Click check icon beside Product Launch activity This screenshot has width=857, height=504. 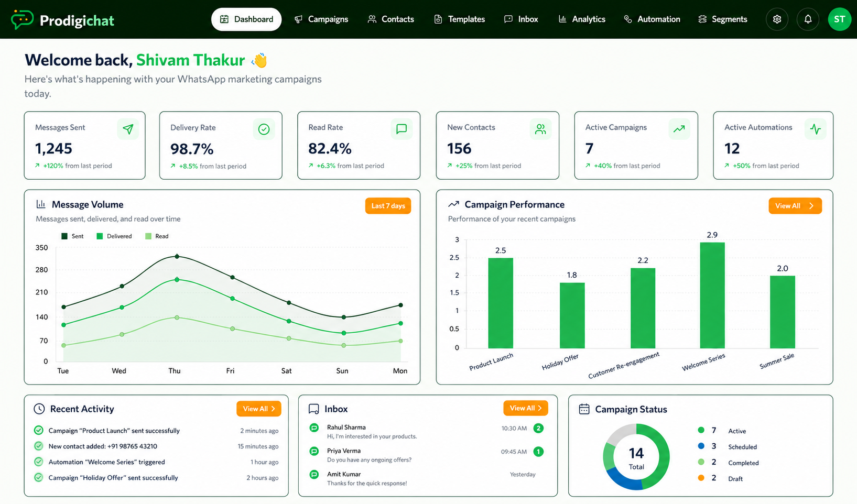tap(38, 430)
